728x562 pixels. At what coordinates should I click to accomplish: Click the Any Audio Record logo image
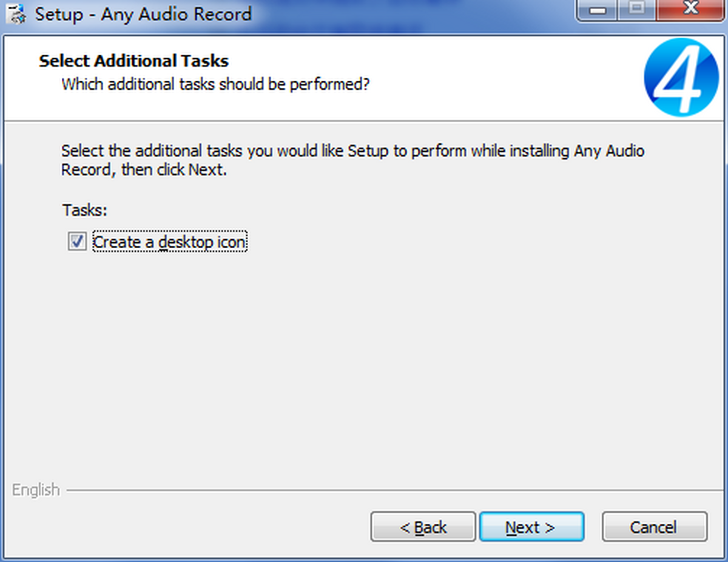pos(682,78)
